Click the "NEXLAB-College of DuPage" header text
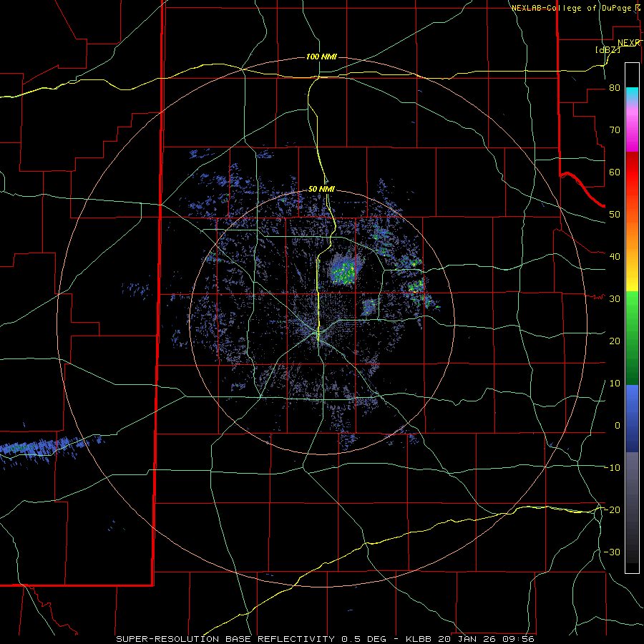 pos(572,8)
